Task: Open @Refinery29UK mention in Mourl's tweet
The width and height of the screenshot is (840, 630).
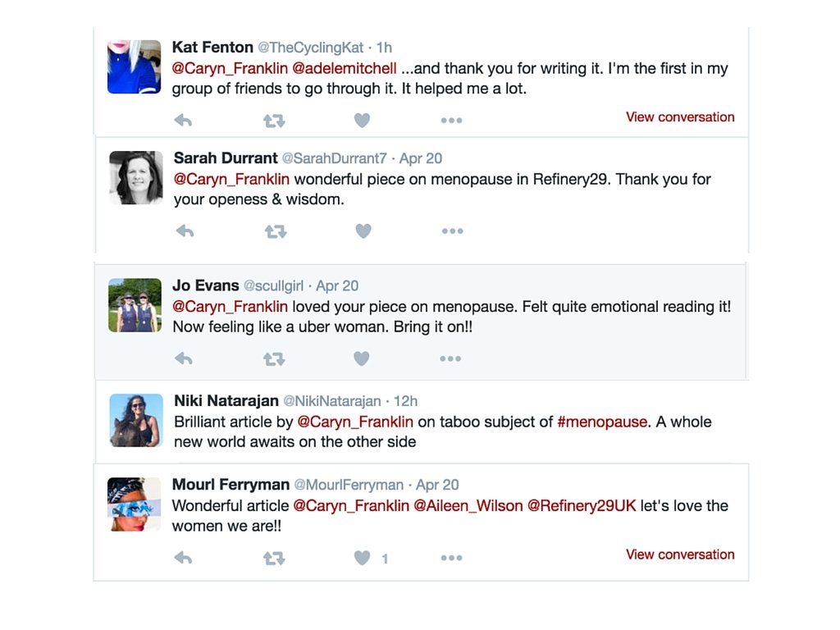Action: [x=582, y=506]
